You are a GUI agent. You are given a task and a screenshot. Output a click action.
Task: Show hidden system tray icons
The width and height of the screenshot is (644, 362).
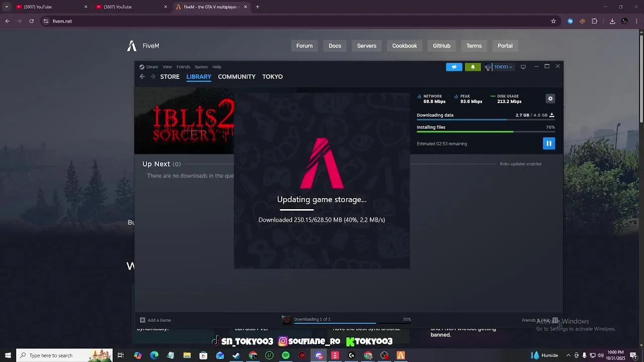click(x=569, y=355)
